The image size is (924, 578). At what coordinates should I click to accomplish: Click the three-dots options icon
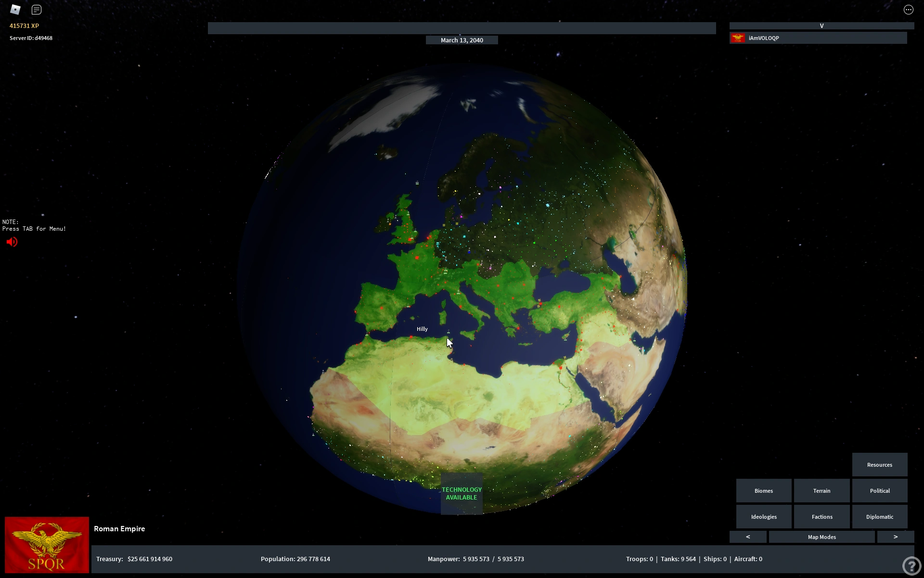click(x=908, y=10)
